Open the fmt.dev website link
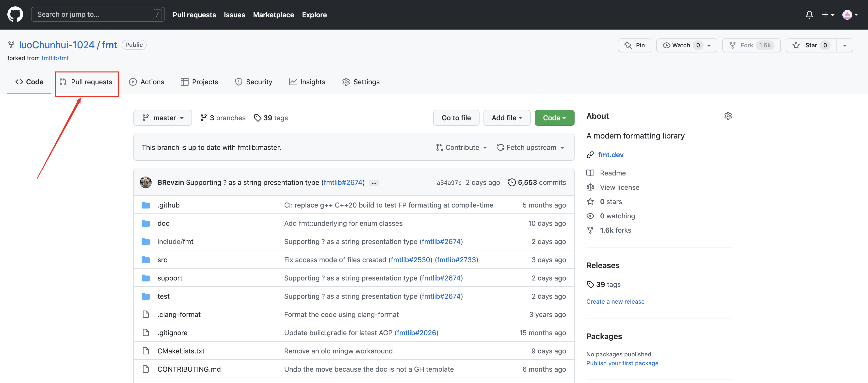Viewport: 868px width, 383px height. click(611, 155)
